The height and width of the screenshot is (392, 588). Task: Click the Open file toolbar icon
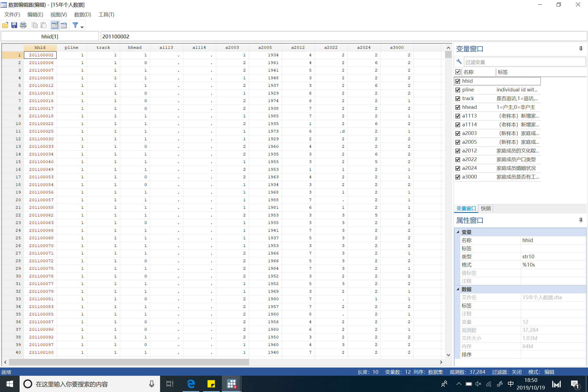coord(5,26)
